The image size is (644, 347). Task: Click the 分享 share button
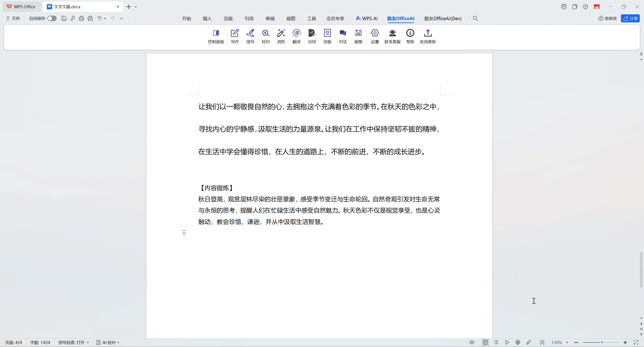click(630, 18)
